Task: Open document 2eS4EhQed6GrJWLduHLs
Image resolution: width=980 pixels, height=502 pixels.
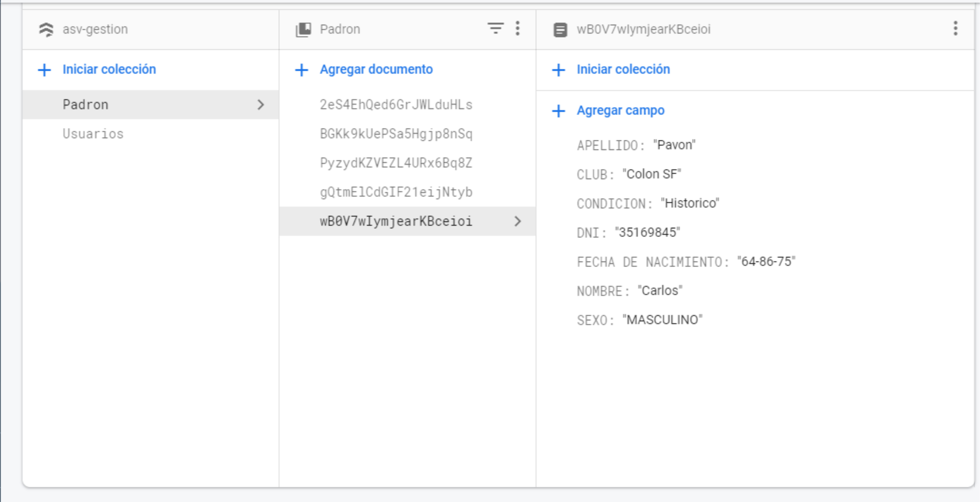Action: pos(396,105)
